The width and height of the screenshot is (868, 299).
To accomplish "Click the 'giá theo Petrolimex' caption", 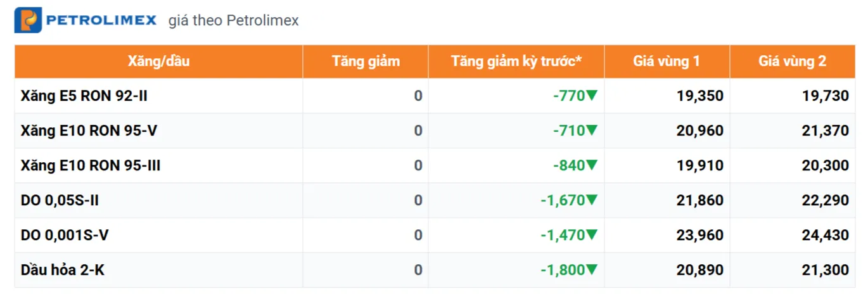I will pyautogui.click(x=233, y=21).
